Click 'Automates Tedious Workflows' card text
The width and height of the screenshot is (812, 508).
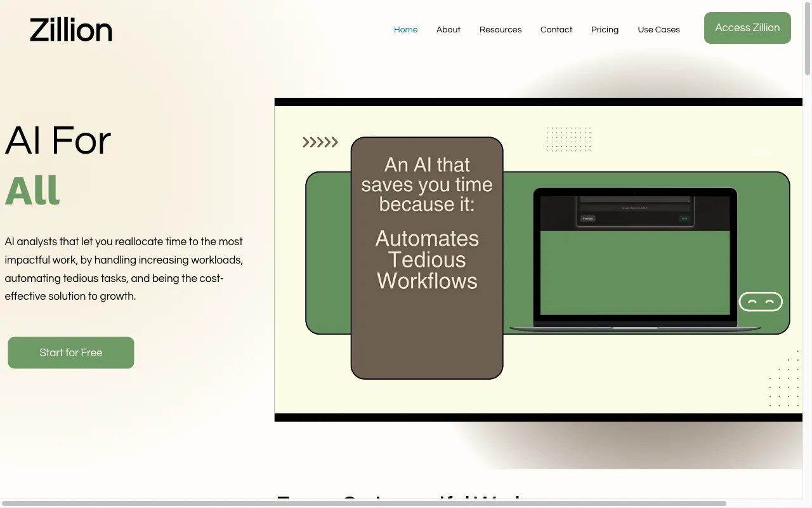427,260
